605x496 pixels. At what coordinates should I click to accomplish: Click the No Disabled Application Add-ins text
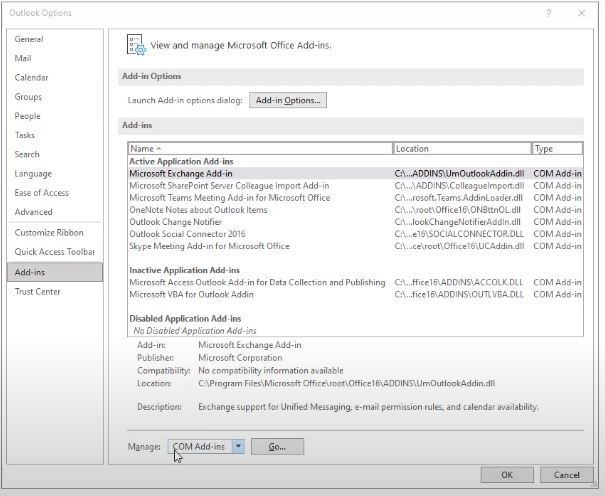[195, 331]
